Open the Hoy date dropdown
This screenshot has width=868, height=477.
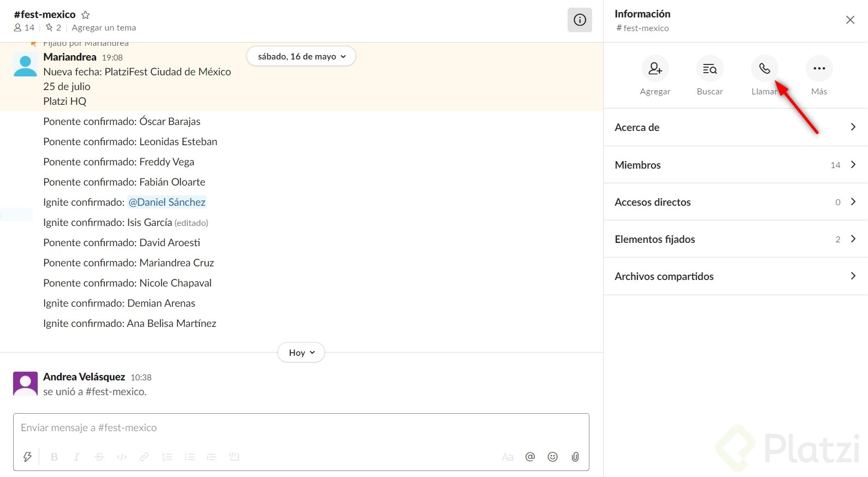coord(301,353)
